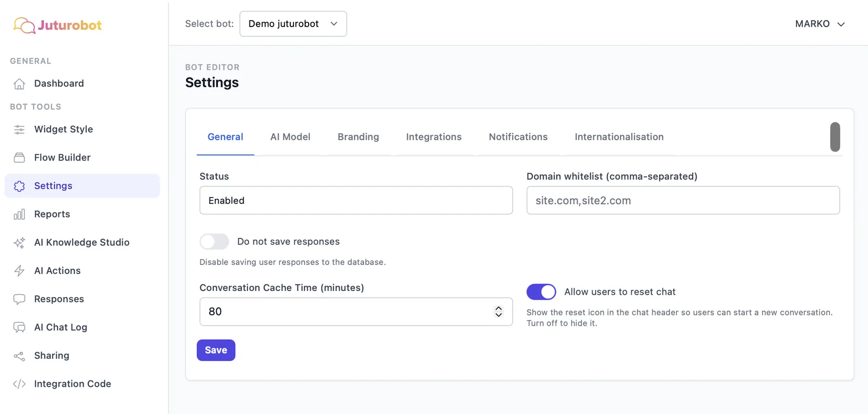Click the Settings gear icon in sidebar
This screenshot has height=414, width=868.
[x=20, y=186]
